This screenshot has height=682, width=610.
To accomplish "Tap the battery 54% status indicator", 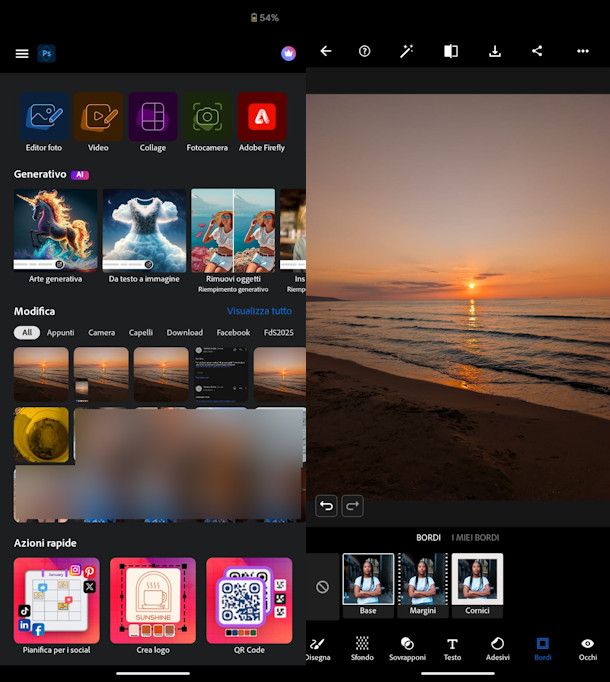I will click(x=265, y=17).
